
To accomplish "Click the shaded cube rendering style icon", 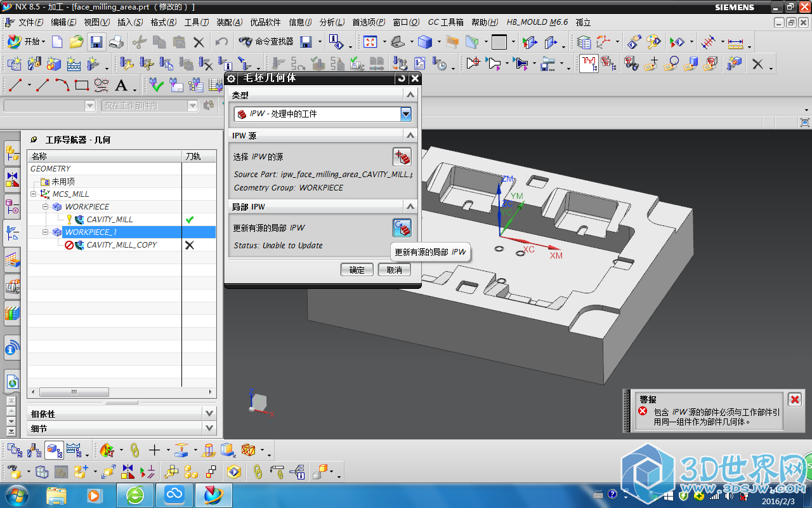I will pos(425,42).
